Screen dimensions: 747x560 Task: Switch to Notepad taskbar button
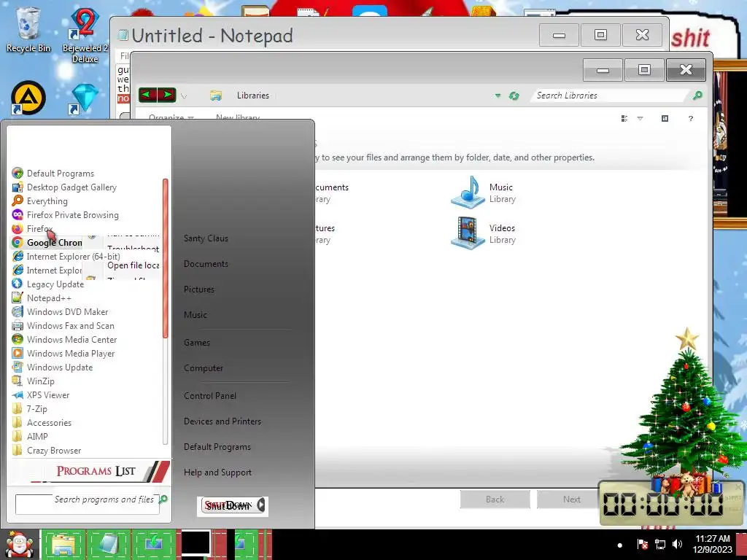109,544
